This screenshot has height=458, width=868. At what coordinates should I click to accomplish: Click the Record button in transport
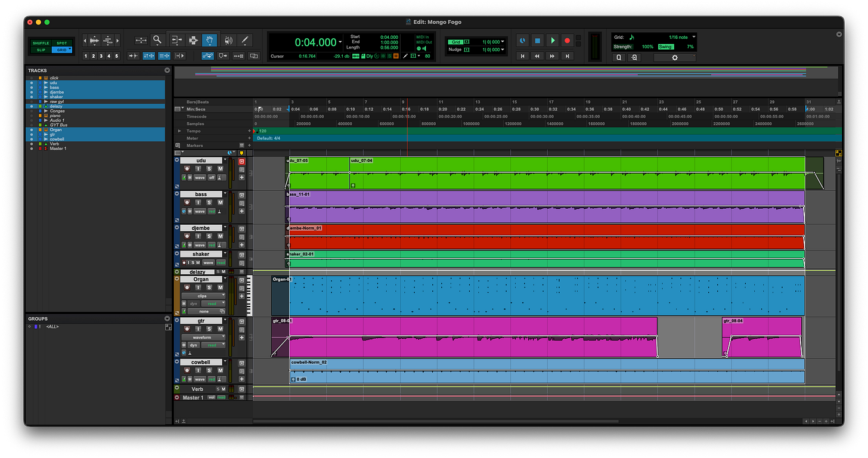click(x=568, y=41)
